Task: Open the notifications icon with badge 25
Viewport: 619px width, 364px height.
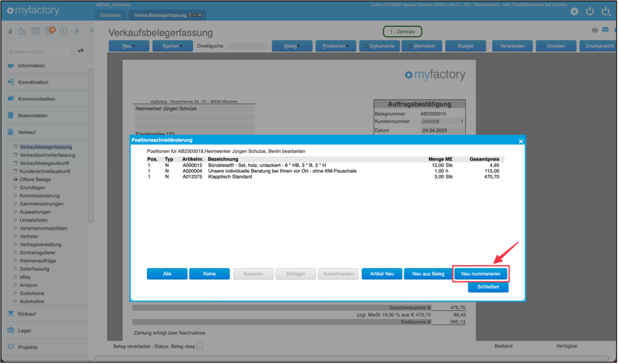Action: point(51,31)
